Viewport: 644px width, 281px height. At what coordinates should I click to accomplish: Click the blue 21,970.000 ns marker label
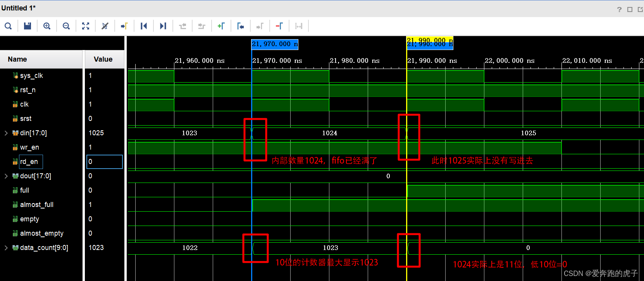275,44
